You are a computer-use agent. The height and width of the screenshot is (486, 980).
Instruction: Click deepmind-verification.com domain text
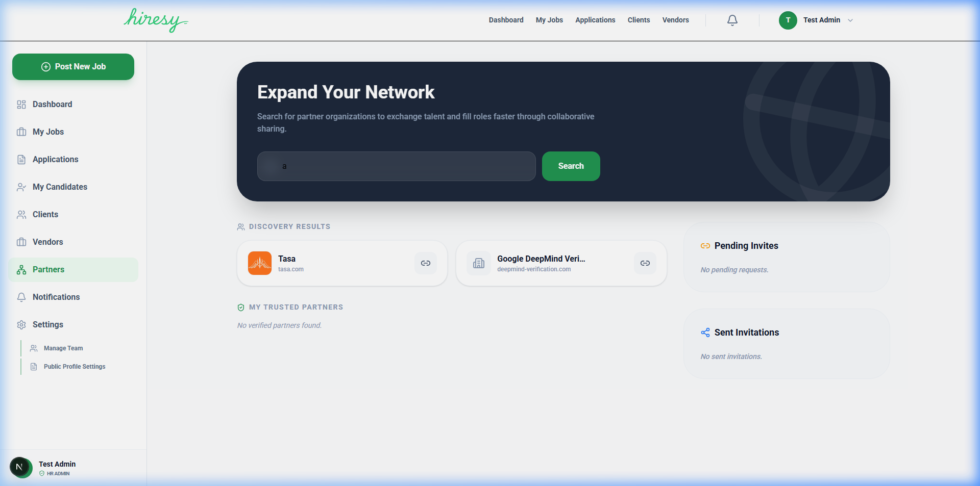pos(534,269)
